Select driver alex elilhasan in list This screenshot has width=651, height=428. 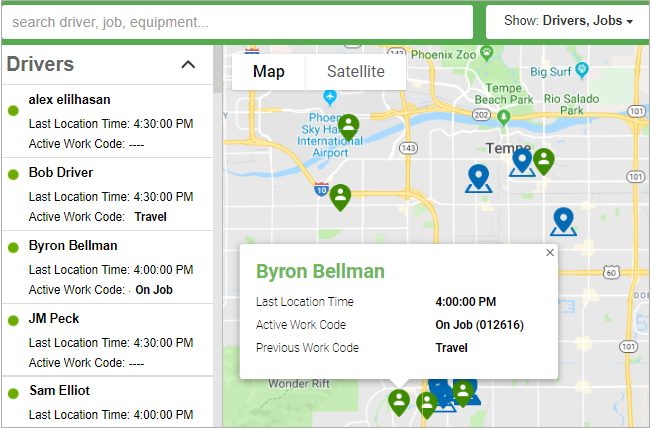[x=69, y=99]
